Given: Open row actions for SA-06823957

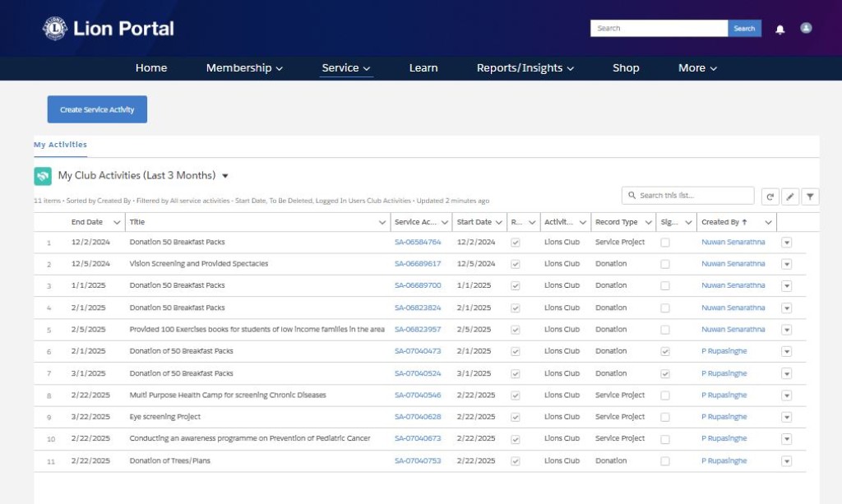Looking at the screenshot, I should (787, 330).
